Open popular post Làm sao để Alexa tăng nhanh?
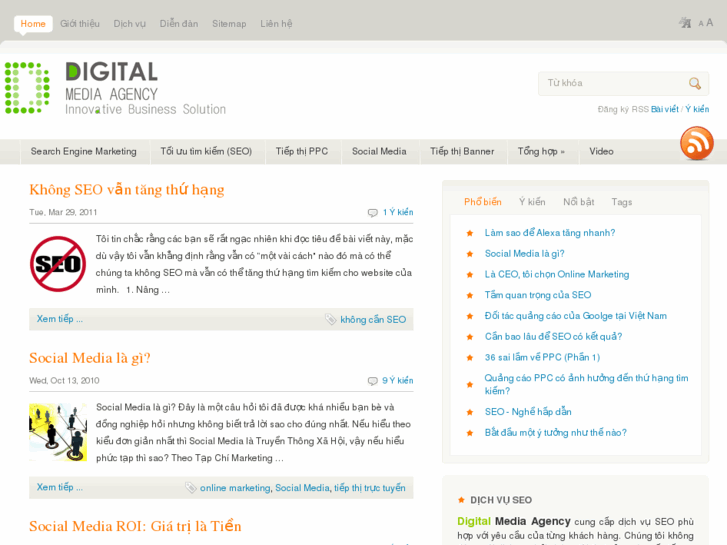This screenshot has height=545, width=727. [549, 233]
